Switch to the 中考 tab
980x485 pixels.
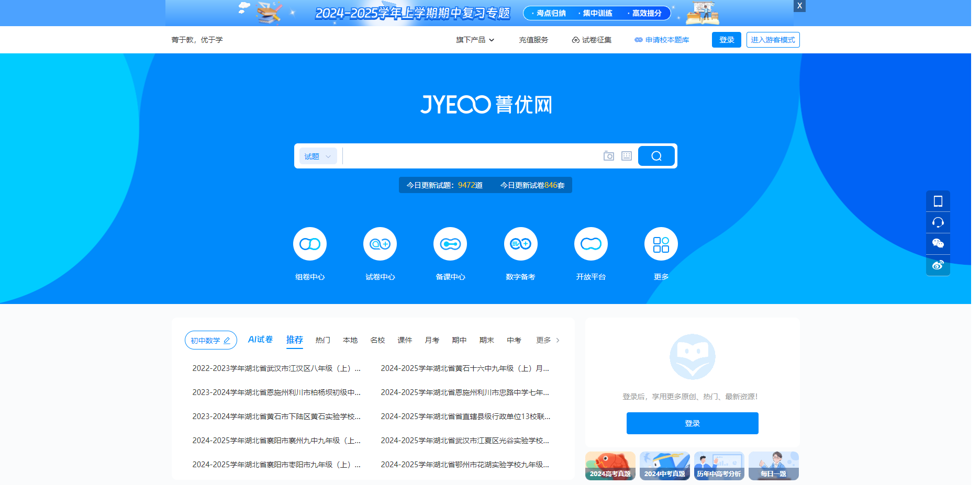click(x=514, y=340)
